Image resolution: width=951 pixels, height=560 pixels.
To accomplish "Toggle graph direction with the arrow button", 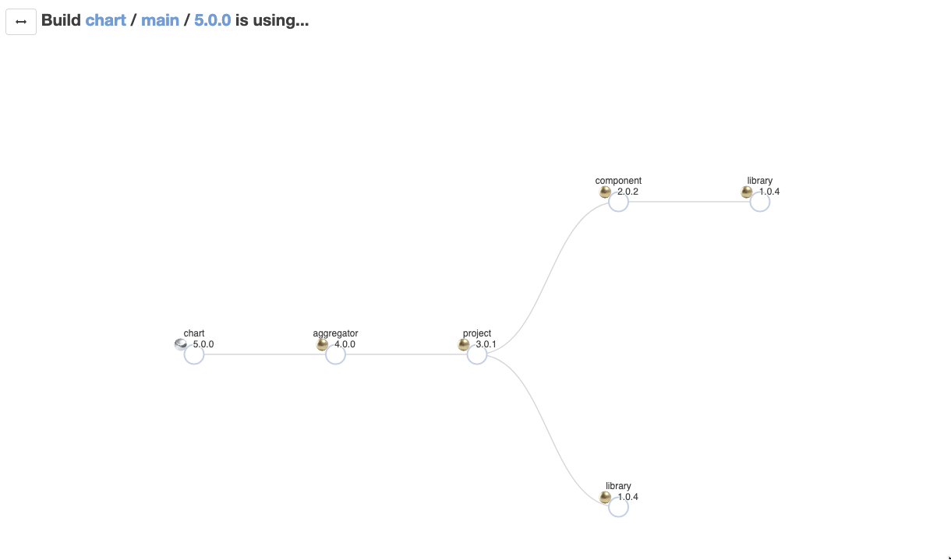I will click(21, 22).
